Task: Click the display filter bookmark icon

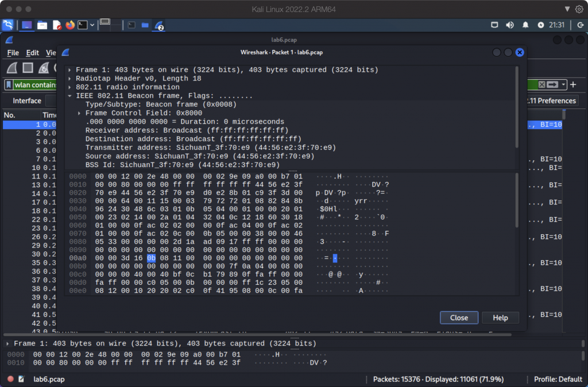Action: click(9, 85)
